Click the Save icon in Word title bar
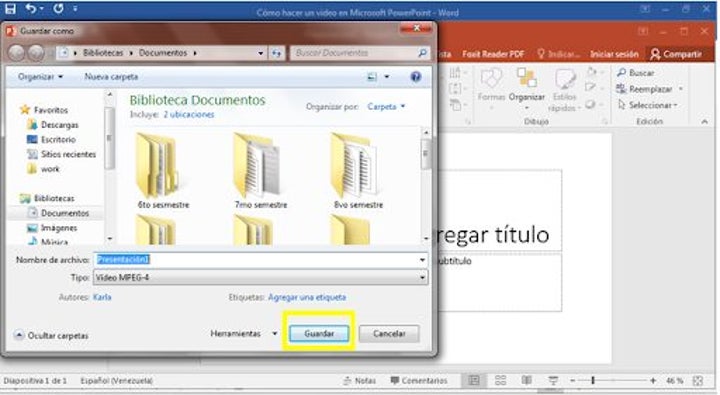The image size is (720, 395). [10, 8]
